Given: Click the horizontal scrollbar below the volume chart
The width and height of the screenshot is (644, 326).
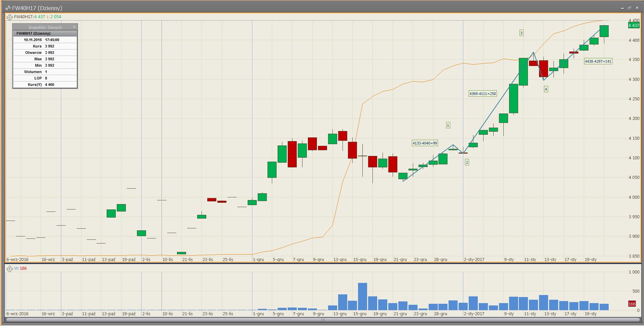Looking at the screenshot, I should coord(323,320).
